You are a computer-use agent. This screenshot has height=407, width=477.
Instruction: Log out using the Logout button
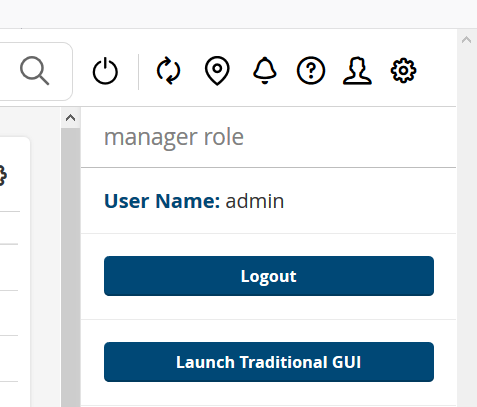[x=269, y=276]
